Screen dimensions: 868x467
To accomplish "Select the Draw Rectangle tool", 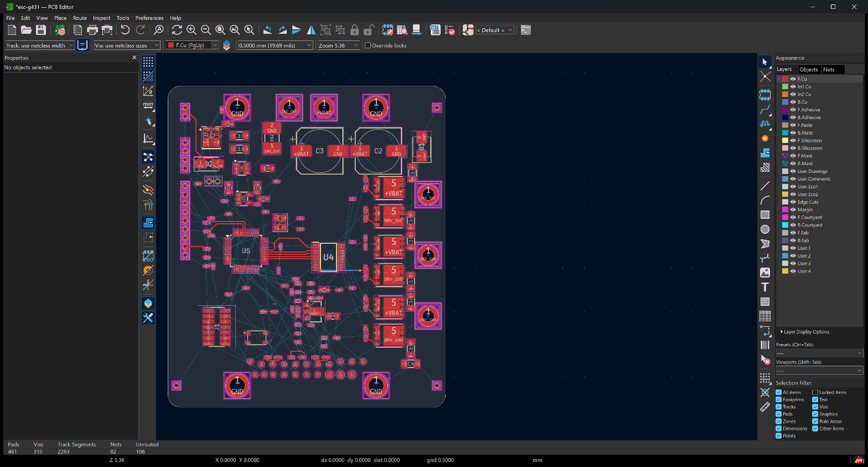I will [765, 215].
